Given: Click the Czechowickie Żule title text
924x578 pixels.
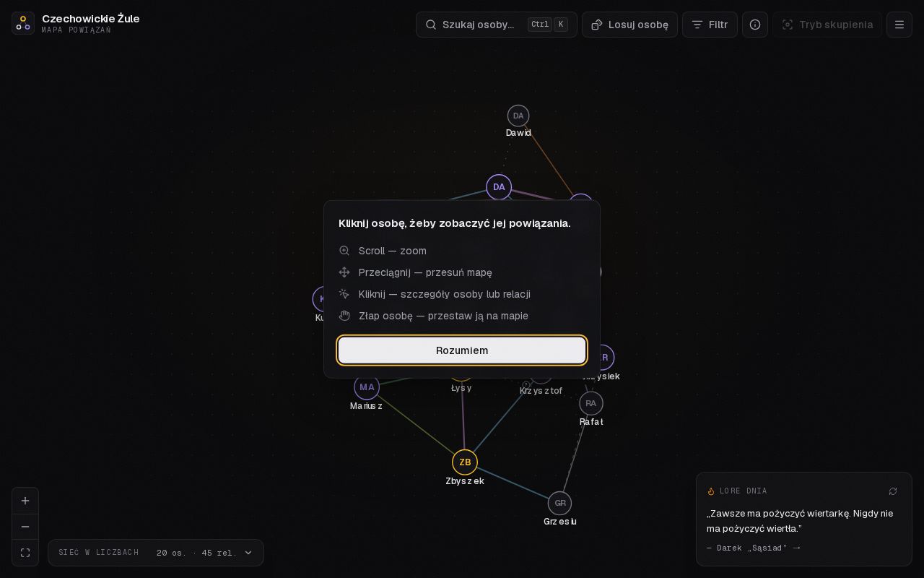Looking at the screenshot, I should coord(91,18).
